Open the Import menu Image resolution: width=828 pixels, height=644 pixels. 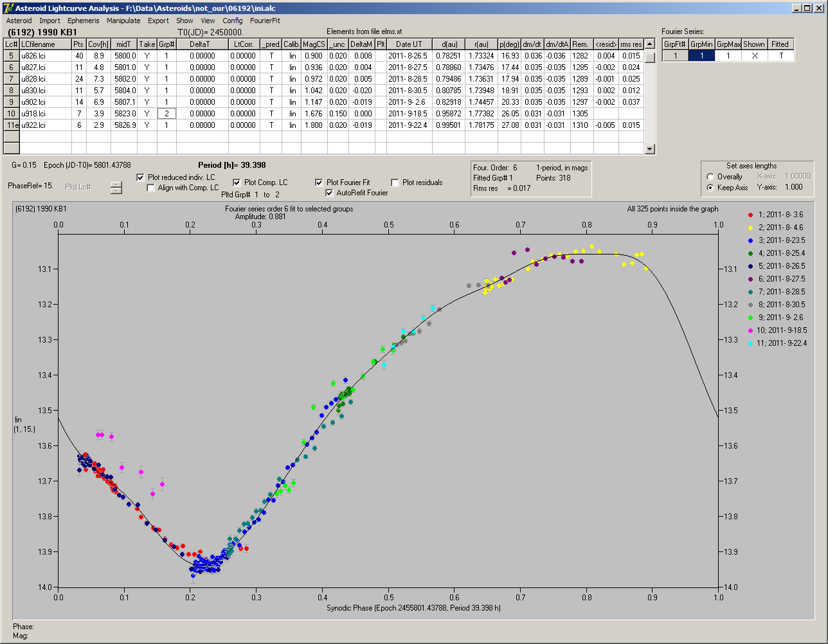50,21
